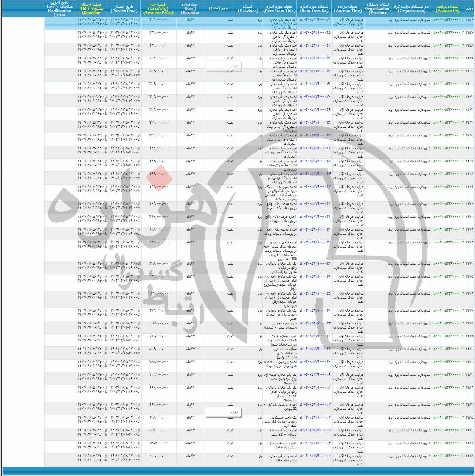This screenshot has width=475, height=476.
Task: Click the Publish Date column header
Action: 124,9
